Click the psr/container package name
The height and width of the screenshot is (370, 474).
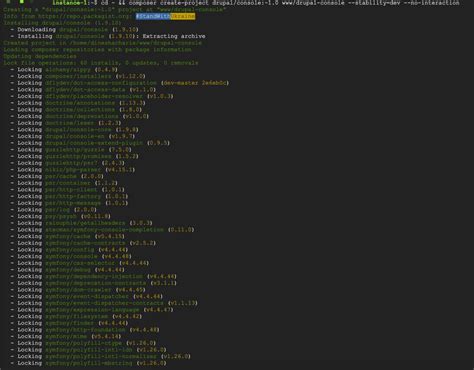tap(68, 183)
